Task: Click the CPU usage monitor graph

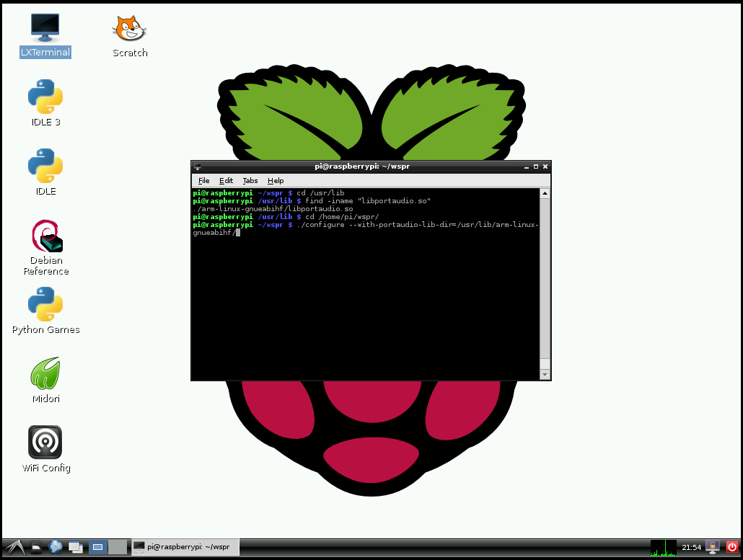Action: click(x=664, y=548)
